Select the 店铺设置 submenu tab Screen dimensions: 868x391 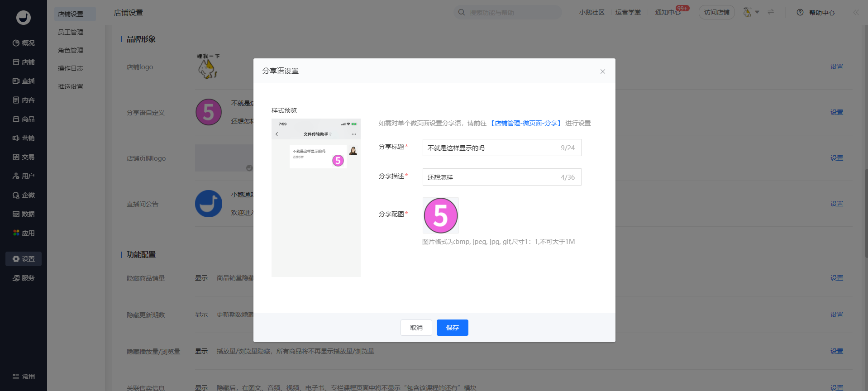[x=75, y=14]
